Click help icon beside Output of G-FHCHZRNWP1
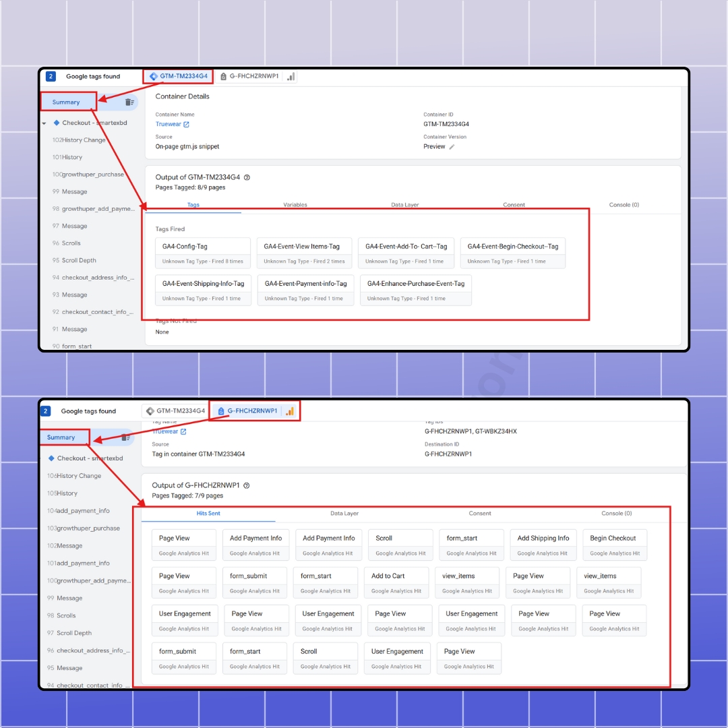Image resolution: width=728 pixels, height=728 pixels. (x=247, y=485)
